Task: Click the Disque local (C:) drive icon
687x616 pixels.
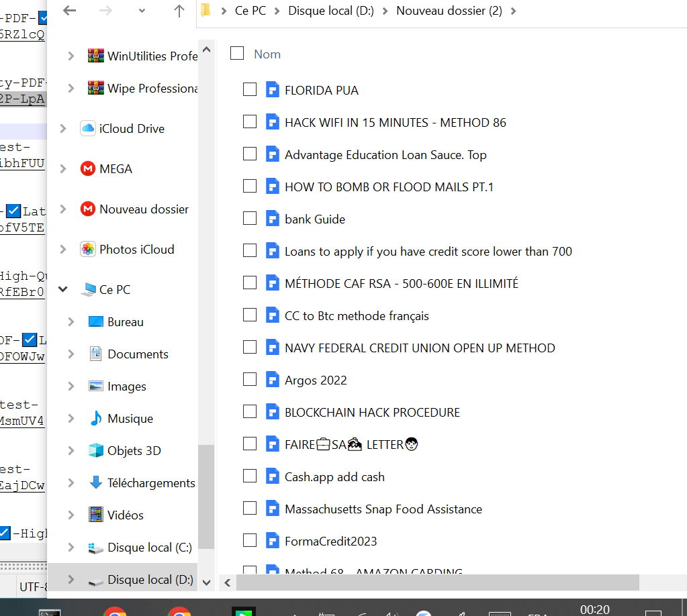Action: 96,548
